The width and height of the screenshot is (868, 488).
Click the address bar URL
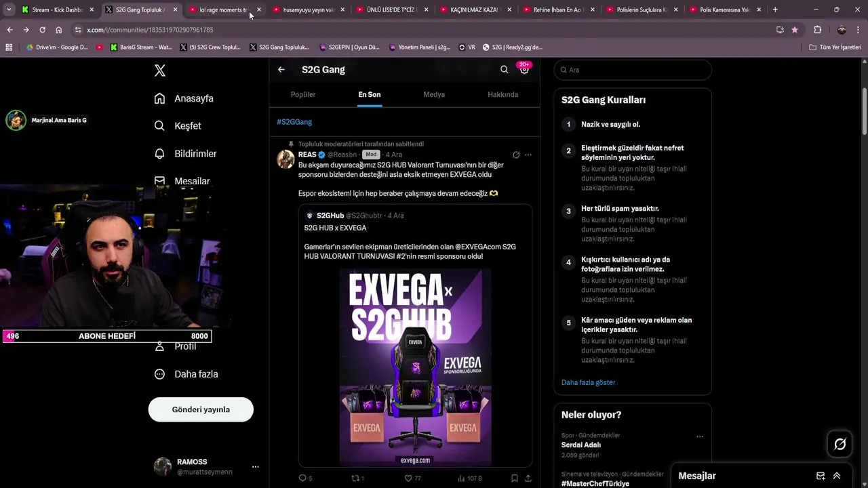pos(150,30)
